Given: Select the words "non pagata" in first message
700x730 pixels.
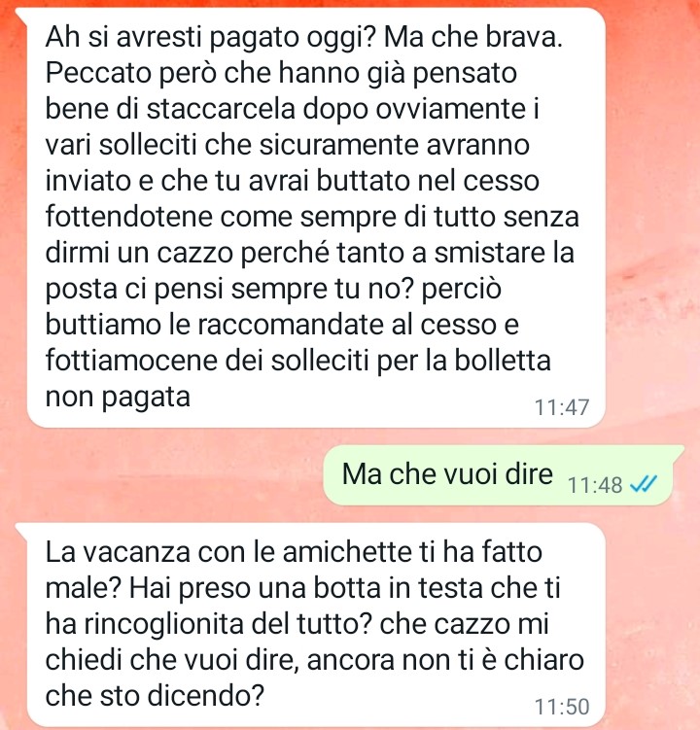Looking at the screenshot, I should click(118, 398).
